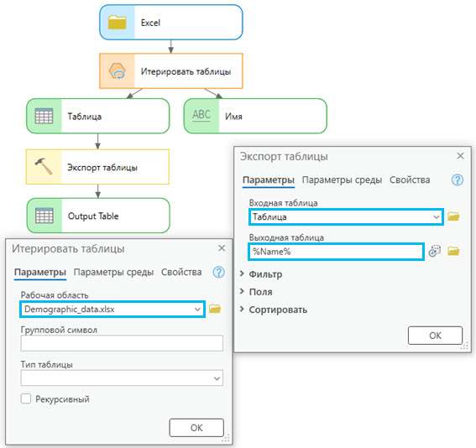Click the ABC icon of Имя variable
The image size is (476, 448).
[201, 115]
